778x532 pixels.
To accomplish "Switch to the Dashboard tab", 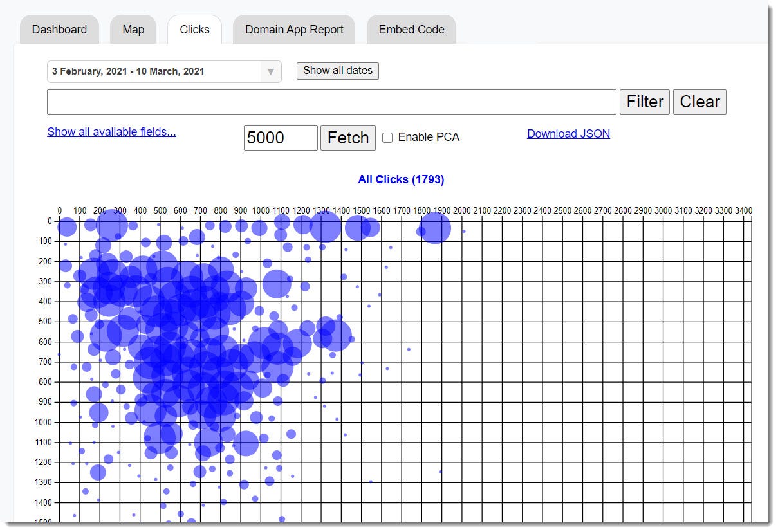I will click(x=59, y=30).
